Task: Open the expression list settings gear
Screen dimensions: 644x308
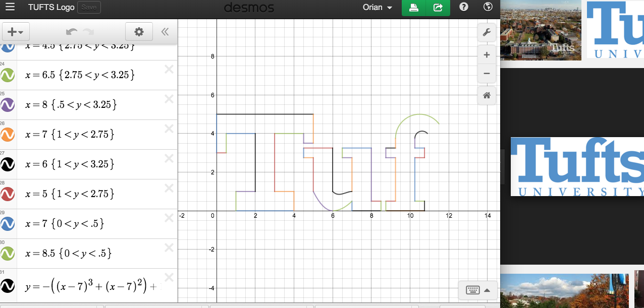Action: click(139, 31)
